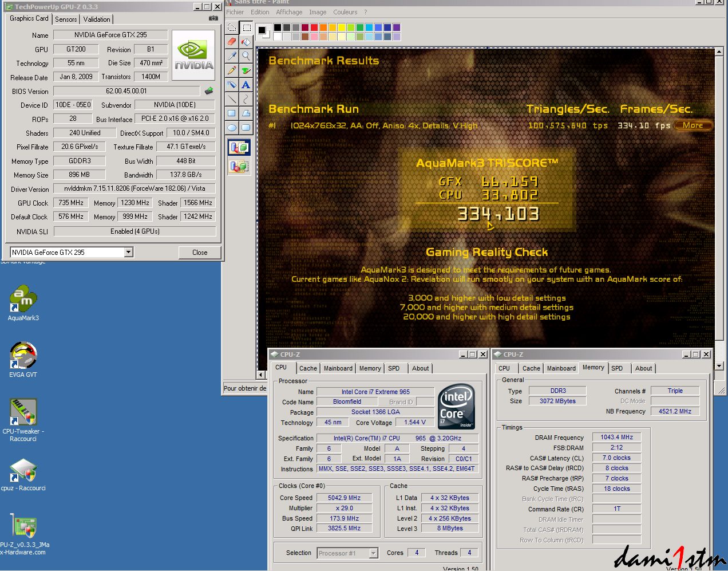The width and height of the screenshot is (728, 571).
Task: Open the AquaMark3 desktop shortcut
Action: coord(23,304)
